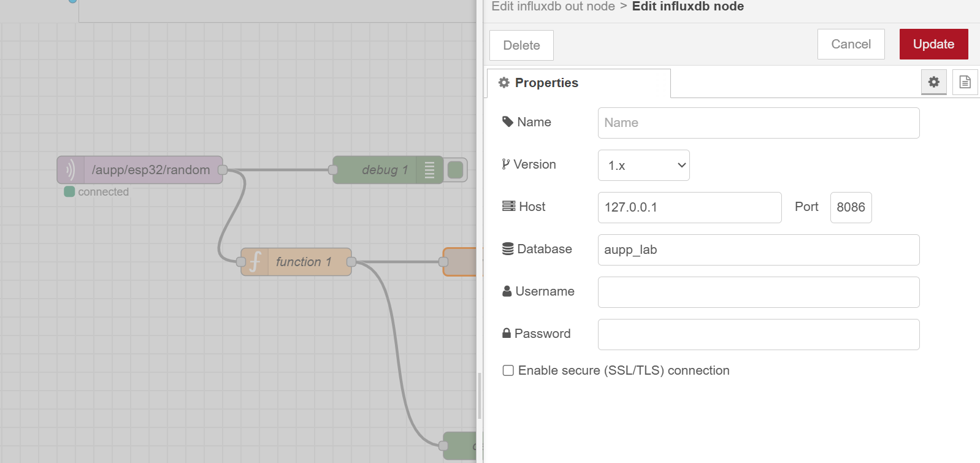Click the Cancel button
The image size is (980, 463).
[x=851, y=44]
